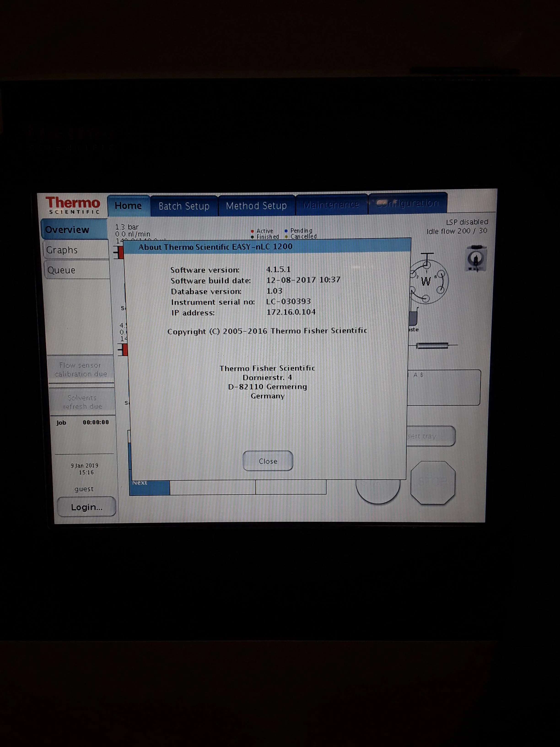The image size is (560, 747).
Task: Click the autosampler device icon top right
Action: 476,259
